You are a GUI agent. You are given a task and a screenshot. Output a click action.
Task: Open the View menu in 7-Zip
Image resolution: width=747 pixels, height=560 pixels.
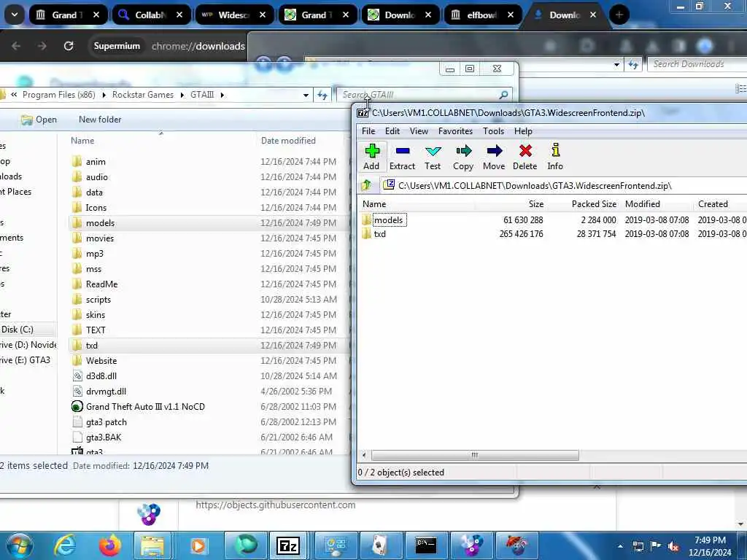[x=419, y=131]
